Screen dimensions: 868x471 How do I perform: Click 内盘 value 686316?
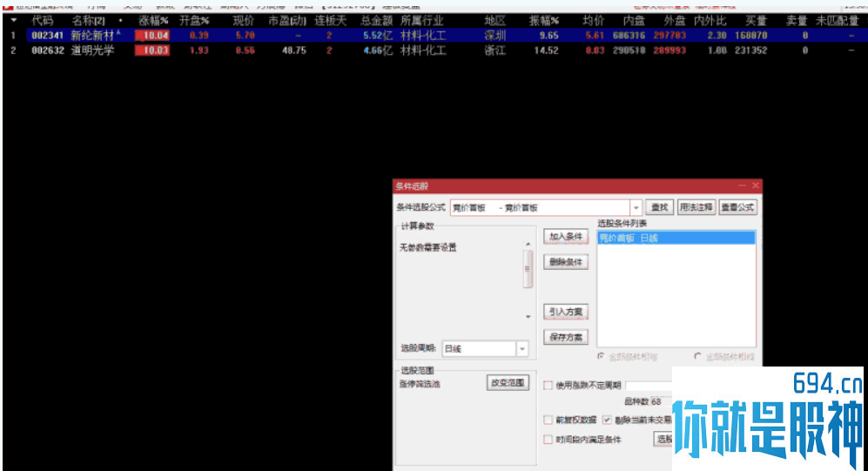coord(629,36)
